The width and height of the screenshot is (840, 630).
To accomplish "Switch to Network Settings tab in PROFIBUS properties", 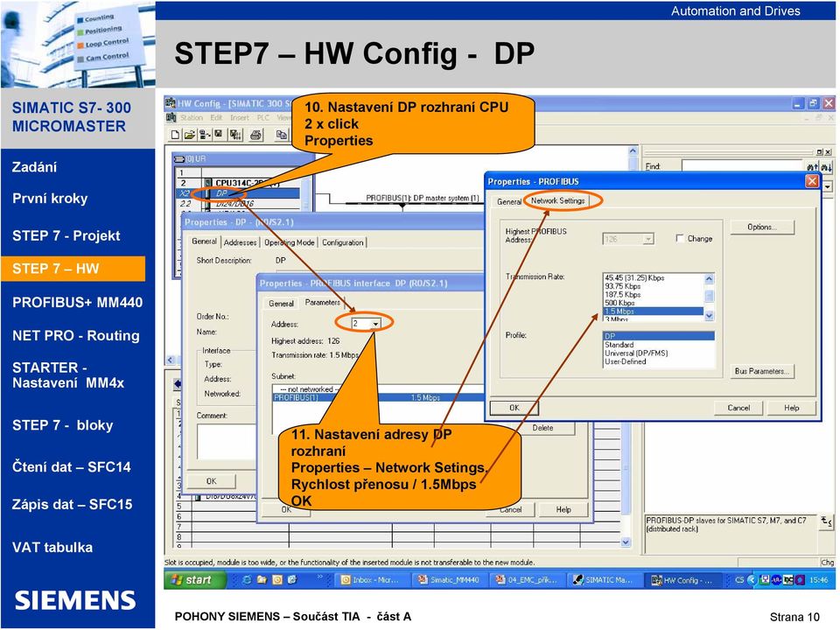I will (x=557, y=200).
